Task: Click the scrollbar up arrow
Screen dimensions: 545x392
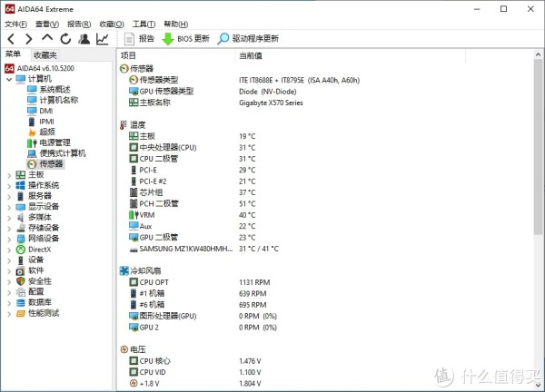Action: [538, 54]
